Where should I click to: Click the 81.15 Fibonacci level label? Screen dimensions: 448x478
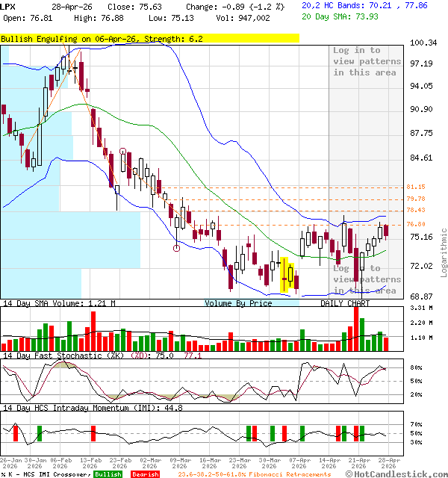(x=416, y=187)
